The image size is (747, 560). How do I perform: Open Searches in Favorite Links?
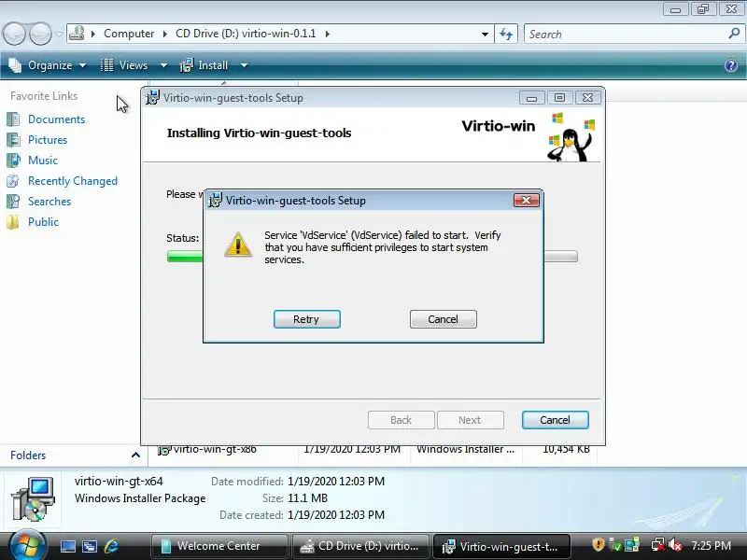click(x=49, y=202)
